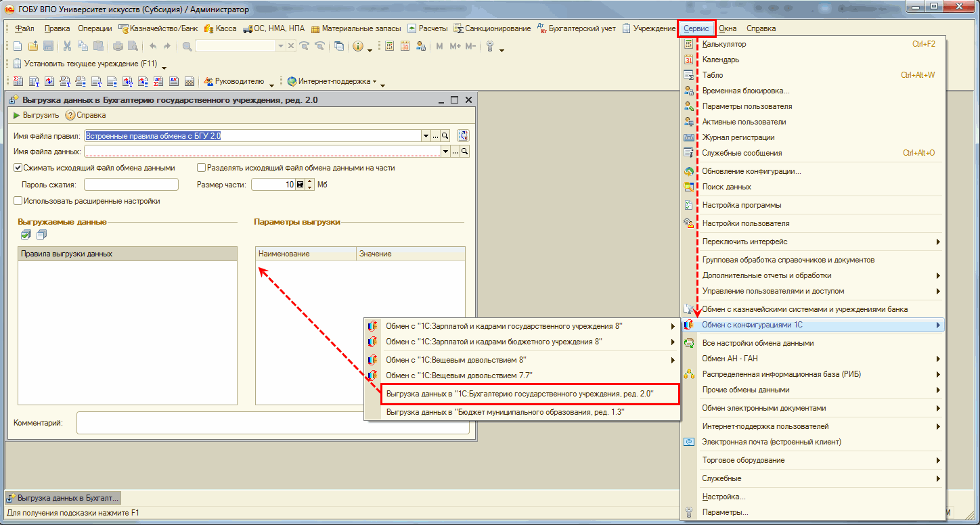
Task: Click the Справка question mark icon in form
Action: [70, 115]
